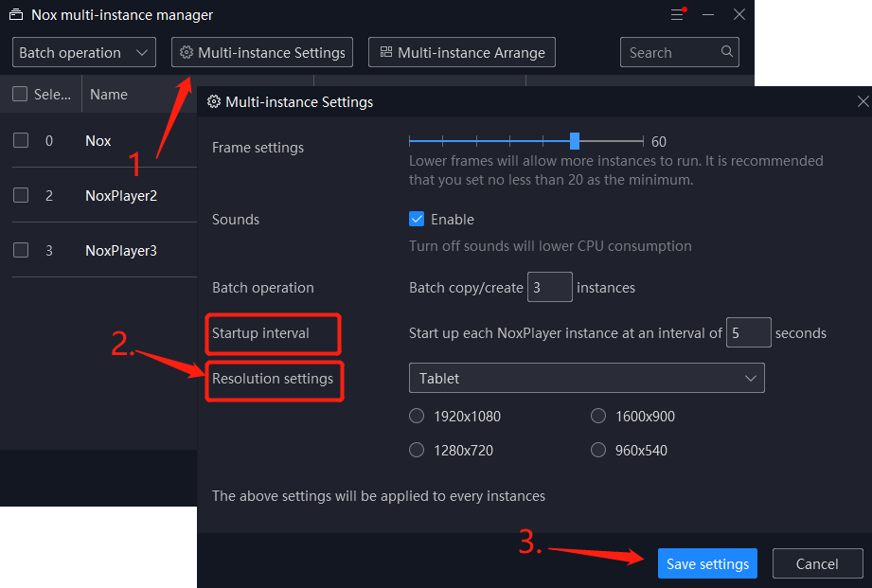Image resolution: width=872 pixels, height=588 pixels.
Task: Click the NoxPlayer2 instance name
Action: [x=121, y=196]
